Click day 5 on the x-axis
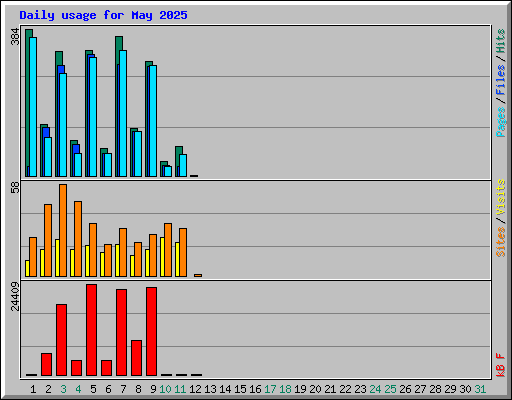Screen dimensions: 512x400 click(x=93, y=389)
